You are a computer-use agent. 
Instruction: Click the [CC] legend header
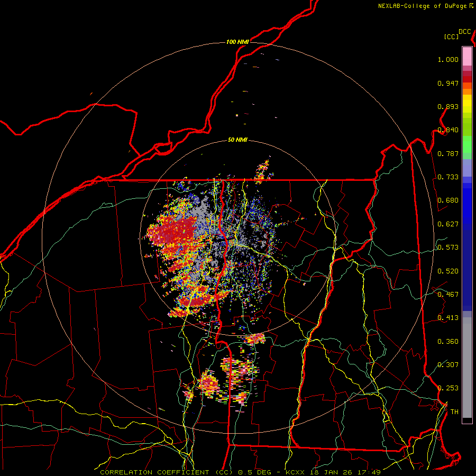click(x=451, y=36)
